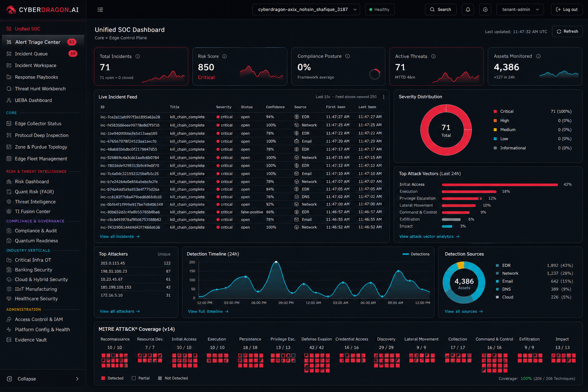The height and width of the screenshot is (392, 588).
Task: Open the notifications bell icon
Action: click(x=468, y=10)
